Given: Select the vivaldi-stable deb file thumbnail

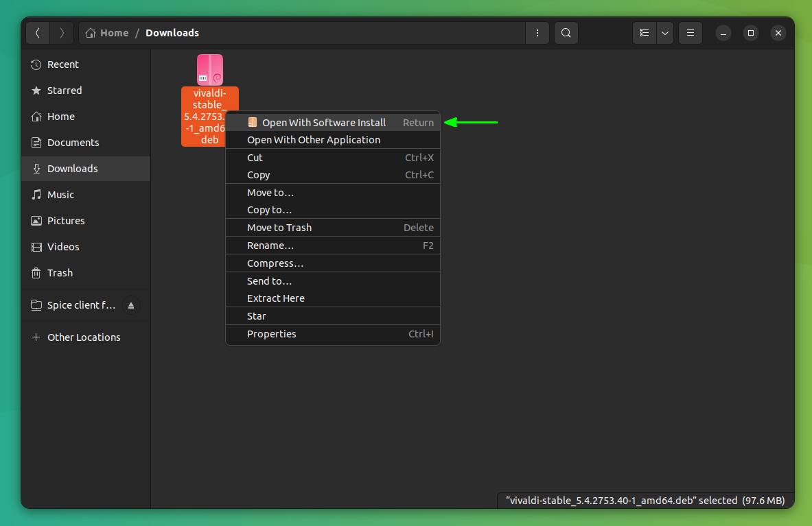Looking at the screenshot, I should click(x=209, y=69).
